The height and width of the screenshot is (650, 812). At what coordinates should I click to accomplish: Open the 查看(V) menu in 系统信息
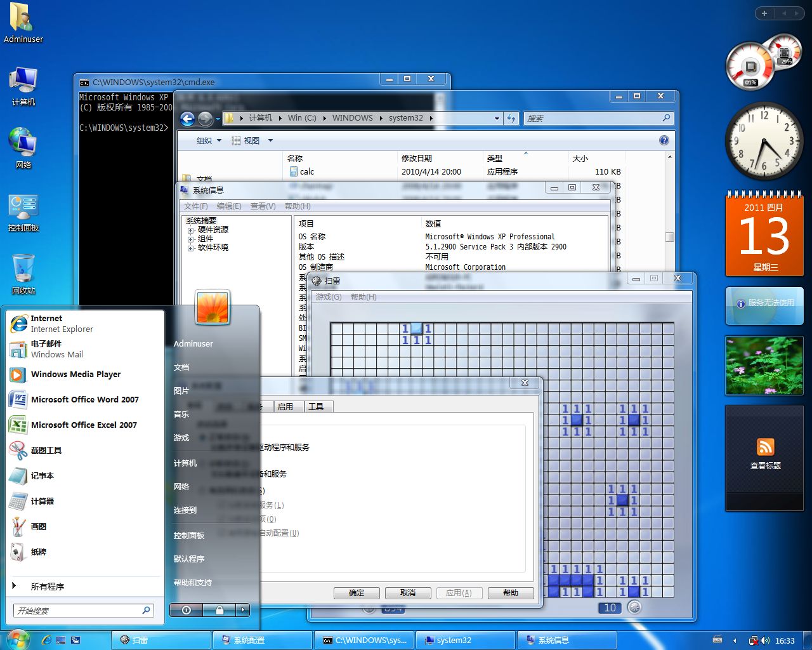coord(263,206)
